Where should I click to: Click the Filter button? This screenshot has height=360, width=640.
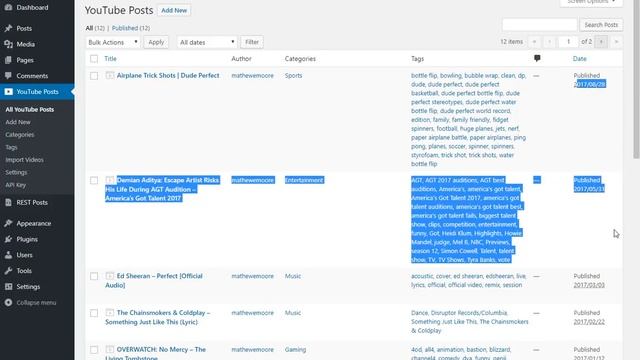point(252,42)
